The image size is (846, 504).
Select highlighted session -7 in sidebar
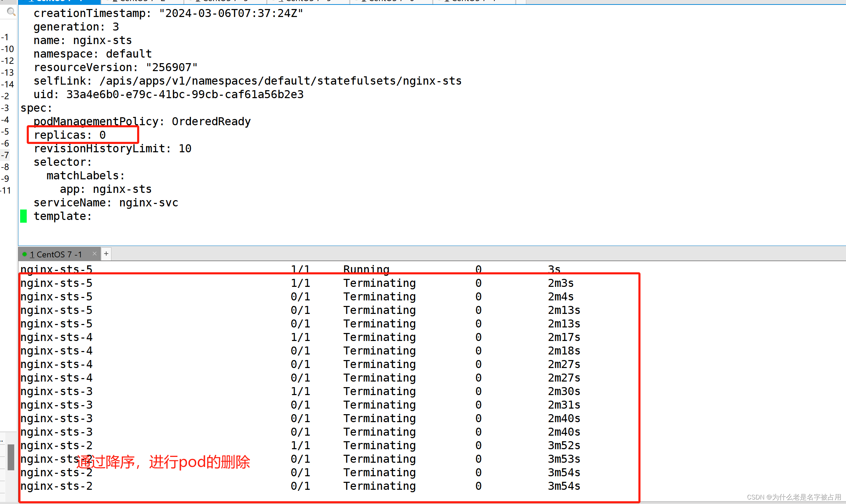point(6,155)
